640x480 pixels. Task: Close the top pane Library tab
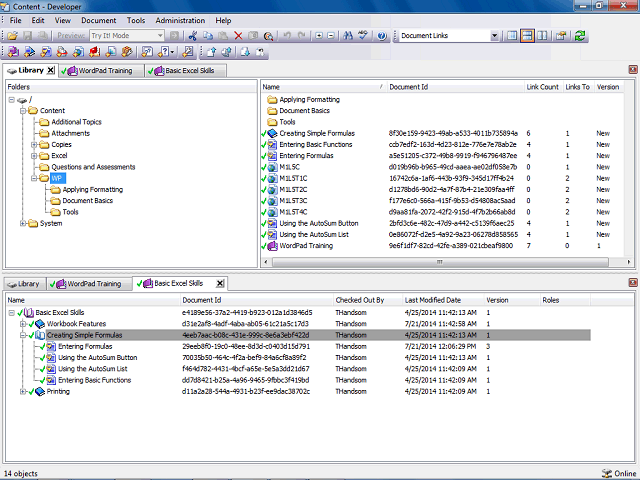tap(51, 70)
